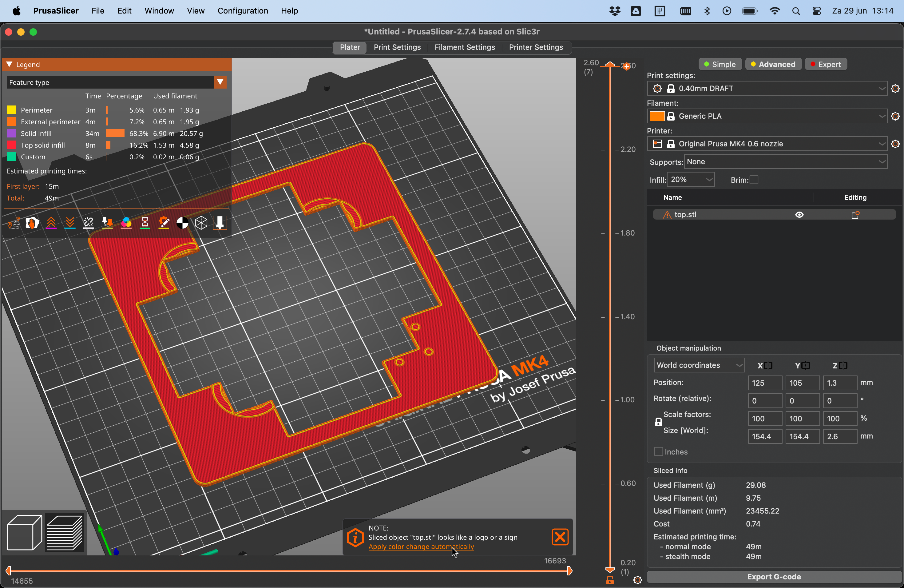Open Generic PLA filament dropdown

click(767, 116)
